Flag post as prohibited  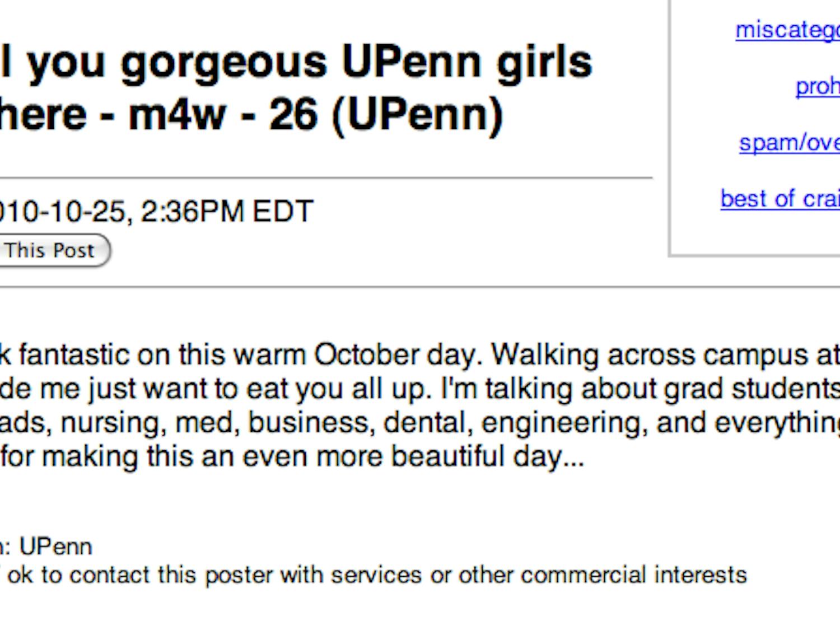(x=817, y=86)
